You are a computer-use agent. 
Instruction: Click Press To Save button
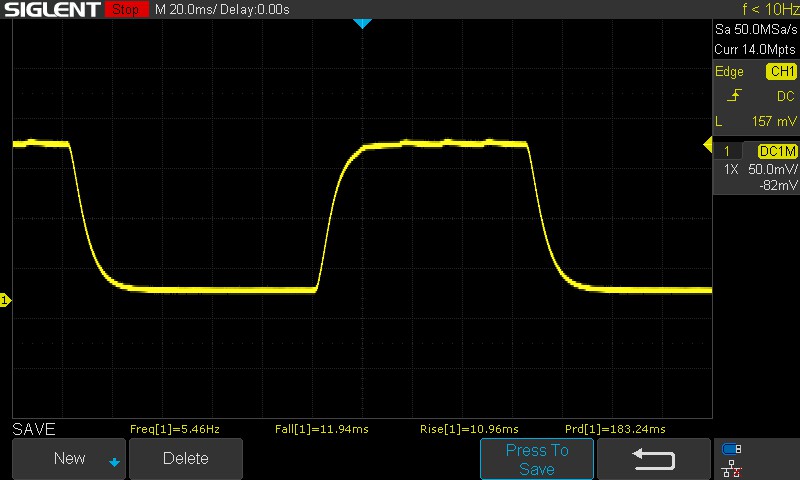coord(537,459)
